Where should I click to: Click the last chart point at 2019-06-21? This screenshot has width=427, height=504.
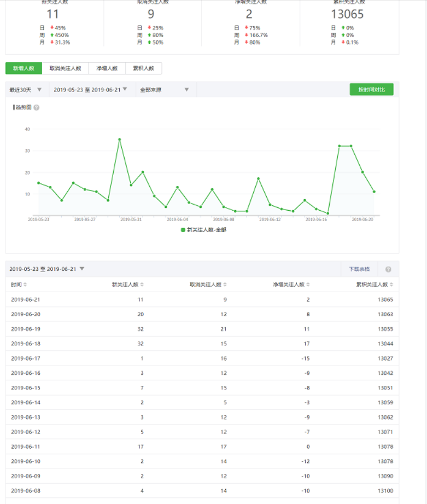pos(374,192)
